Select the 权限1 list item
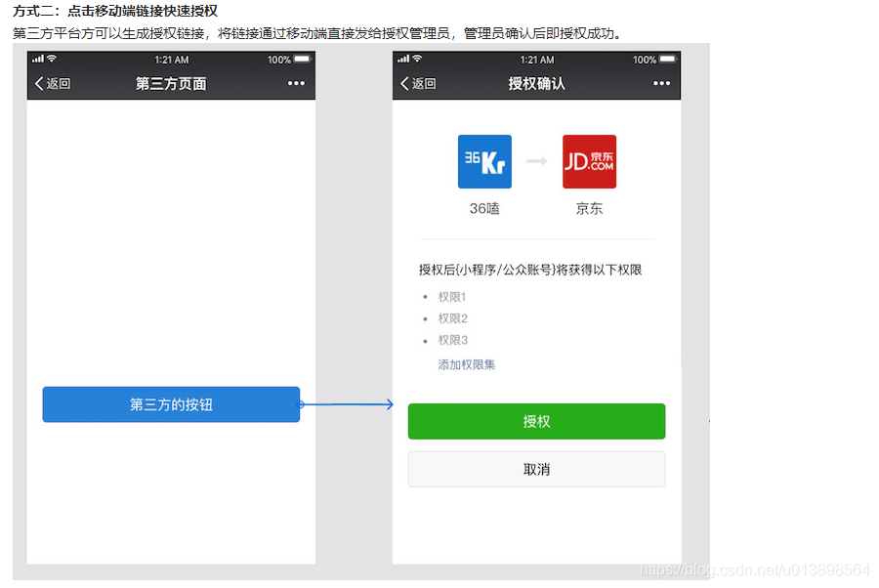Screen dimensions: 879x588 (x=452, y=297)
